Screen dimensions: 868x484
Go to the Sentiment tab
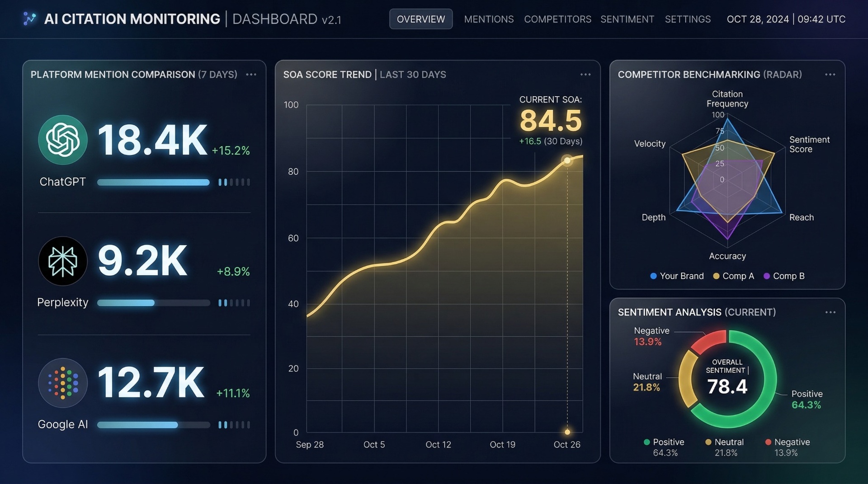coord(627,19)
